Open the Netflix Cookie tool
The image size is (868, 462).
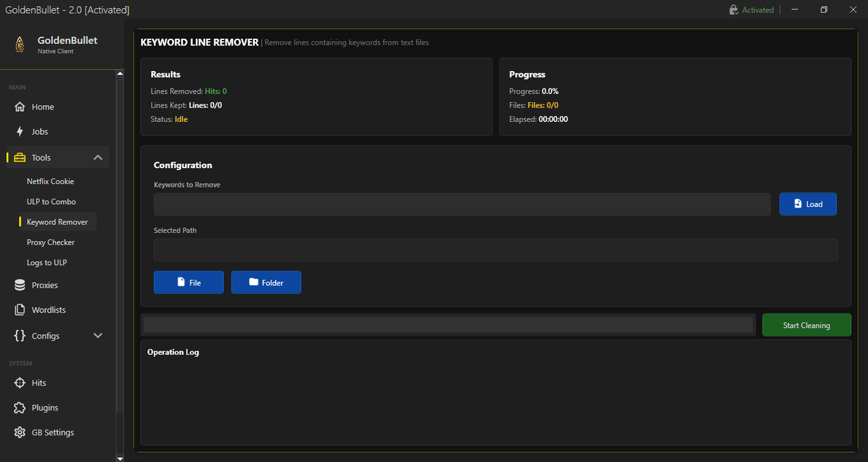click(x=50, y=182)
